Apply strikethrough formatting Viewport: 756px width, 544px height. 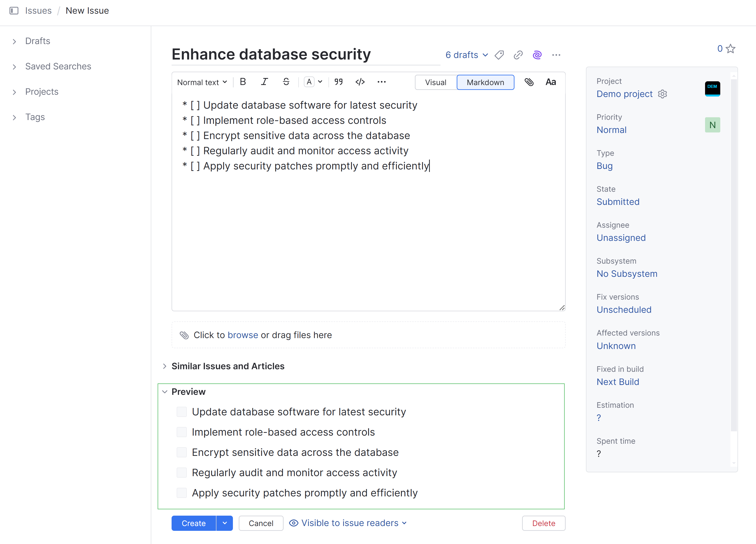[x=286, y=82]
